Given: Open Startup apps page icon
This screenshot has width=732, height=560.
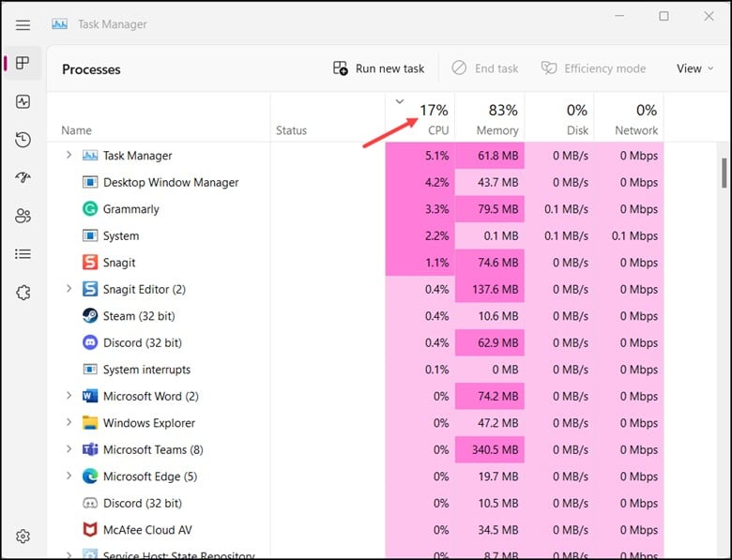Looking at the screenshot, I should [23, 178].
